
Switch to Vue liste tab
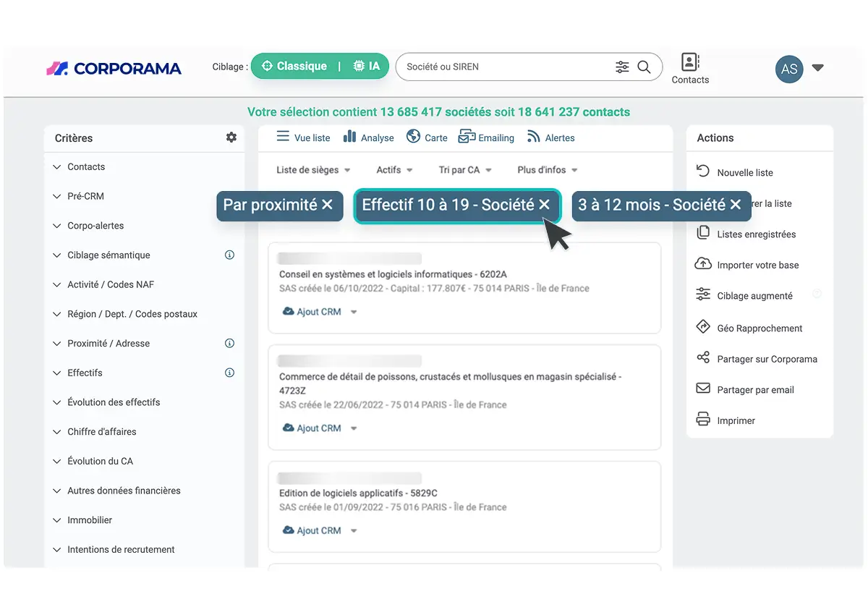303,137
